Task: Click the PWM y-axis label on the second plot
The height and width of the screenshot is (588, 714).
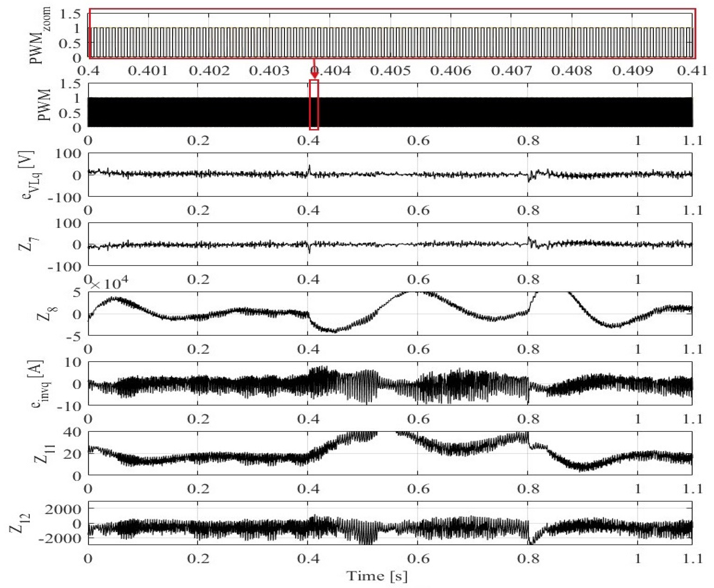Action: [44, 105]
